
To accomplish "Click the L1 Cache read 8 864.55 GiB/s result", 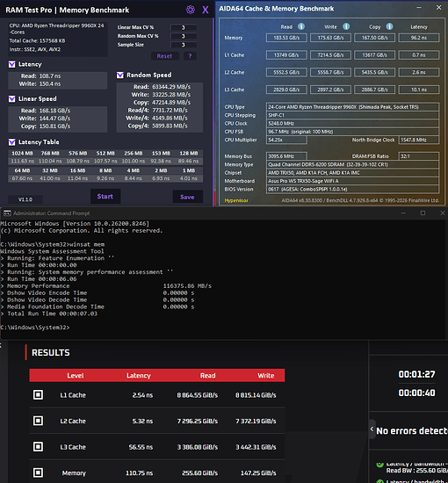I will point(197,395).
